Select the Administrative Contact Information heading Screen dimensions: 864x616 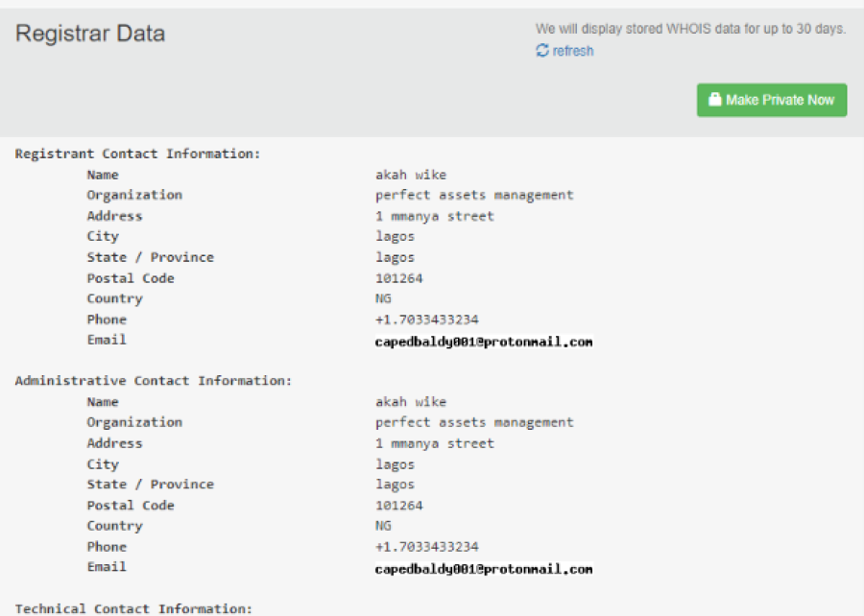(153, 381)
